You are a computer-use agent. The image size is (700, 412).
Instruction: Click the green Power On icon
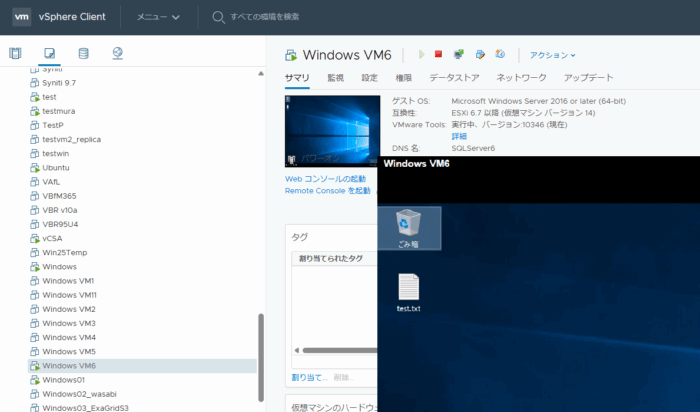421,55
